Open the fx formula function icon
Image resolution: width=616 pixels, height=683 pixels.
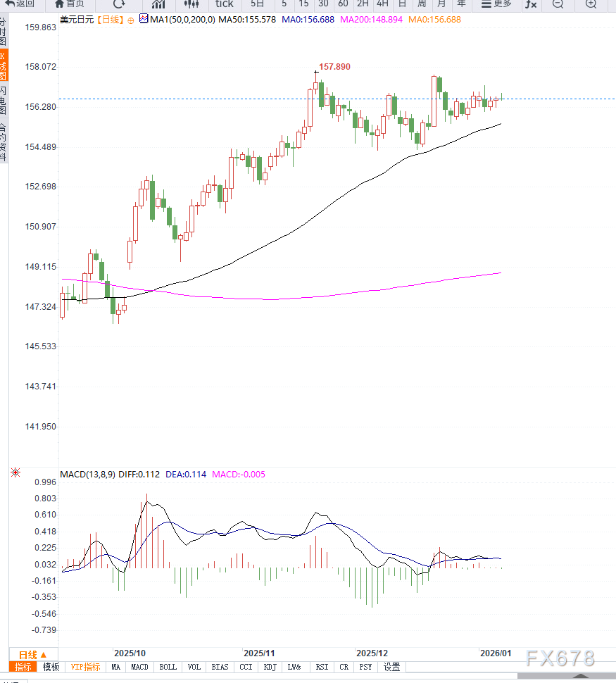coord(530,4)
